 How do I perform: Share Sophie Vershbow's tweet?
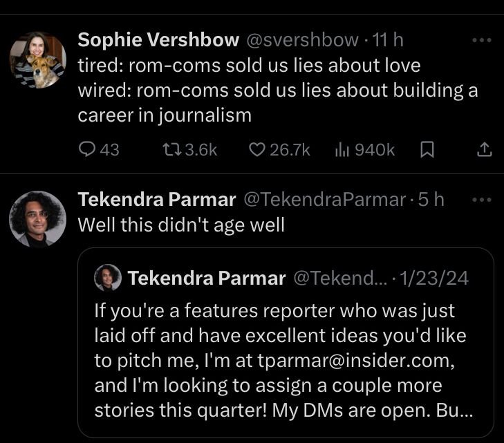485,149
